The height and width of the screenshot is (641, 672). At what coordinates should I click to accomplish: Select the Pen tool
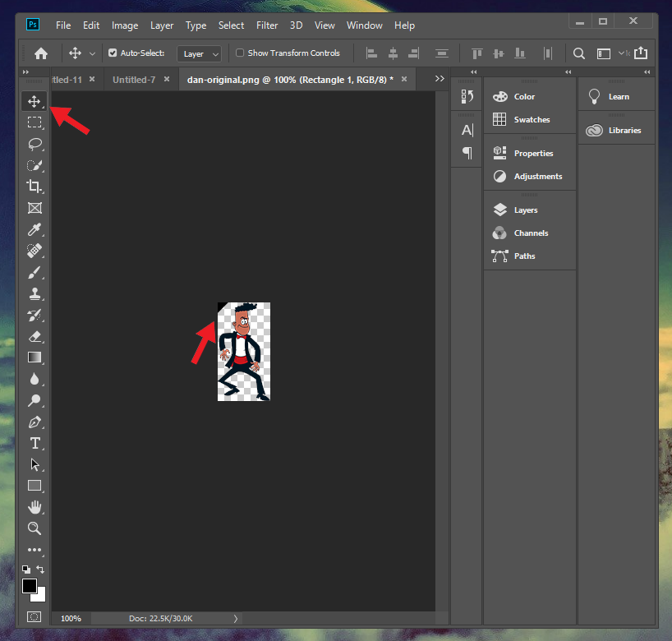click(35, 422)
